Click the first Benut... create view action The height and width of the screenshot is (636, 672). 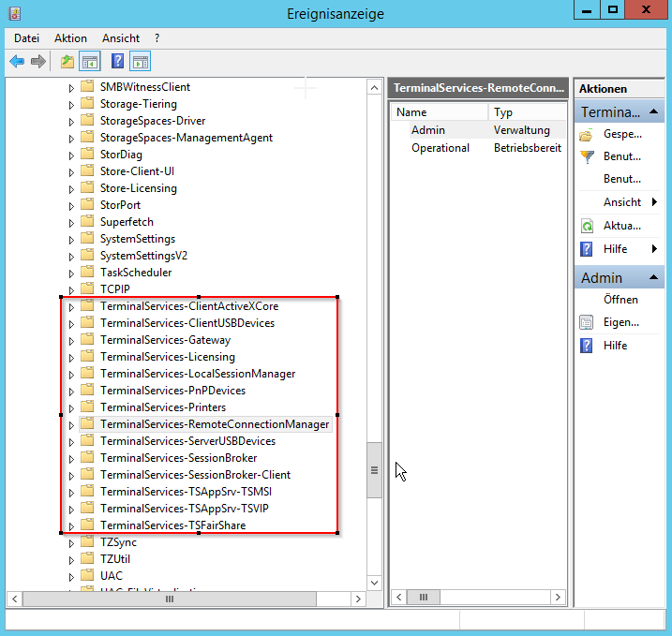pos(622,156)
